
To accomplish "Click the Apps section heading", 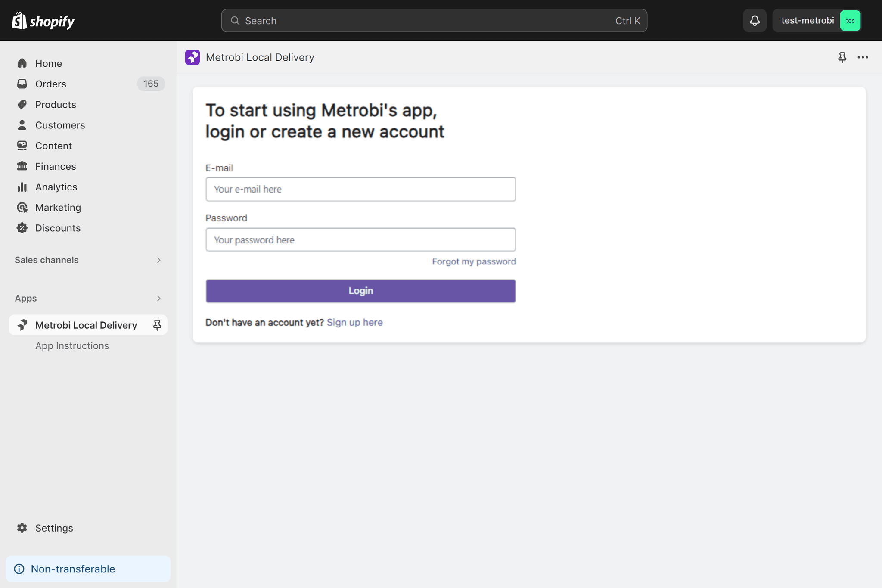I will pyautogui.click(x=26, y=299).
